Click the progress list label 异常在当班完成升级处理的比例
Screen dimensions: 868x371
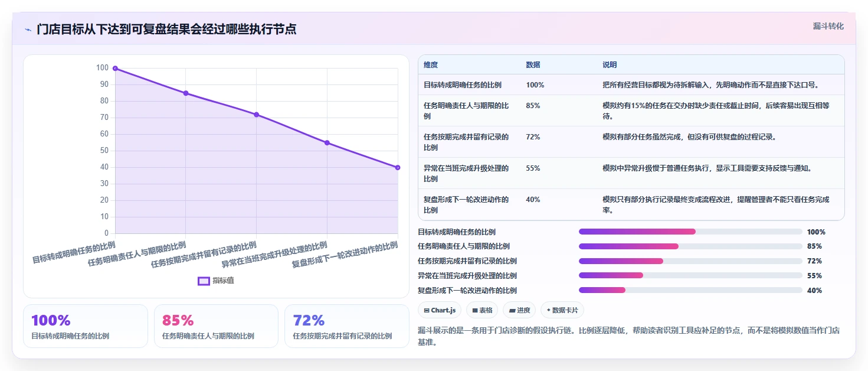point(467,276)
